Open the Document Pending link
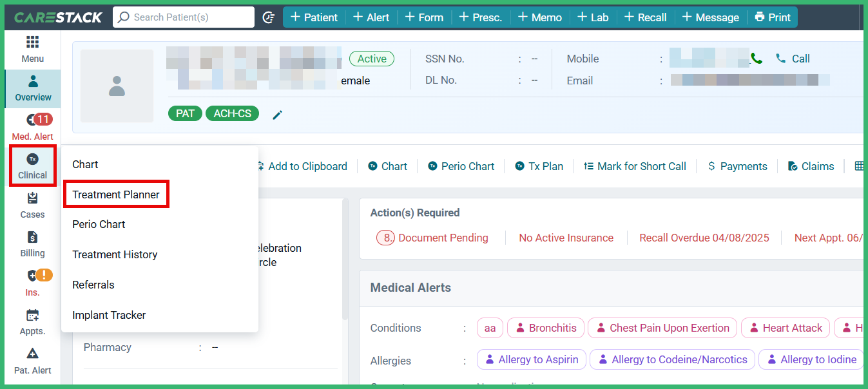The image size is (868, 389). [x=443, y=238]
